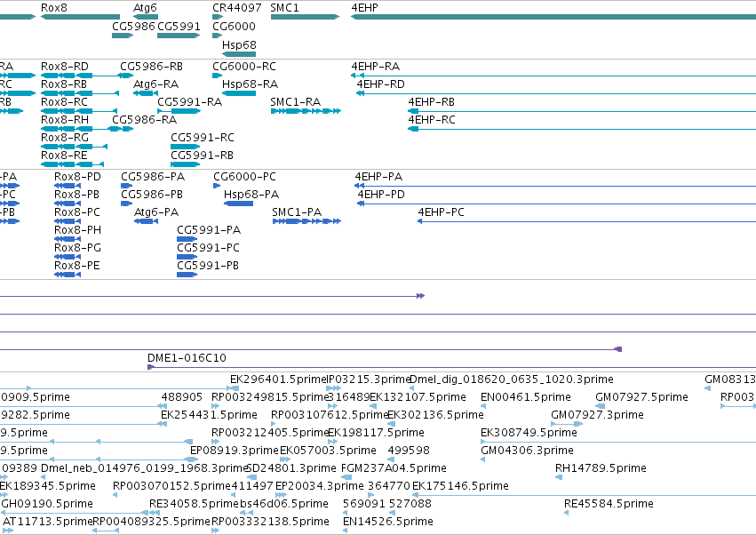Select the 4EHP gene label
Image resolution: width=756 pixels, height=535 pixels.
coord(364,8)
